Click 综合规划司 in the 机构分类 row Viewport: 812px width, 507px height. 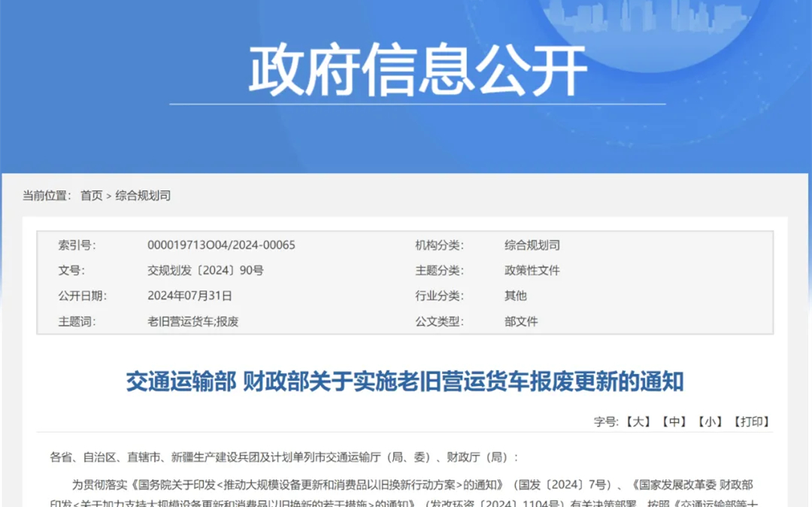[x=532, y=245]
